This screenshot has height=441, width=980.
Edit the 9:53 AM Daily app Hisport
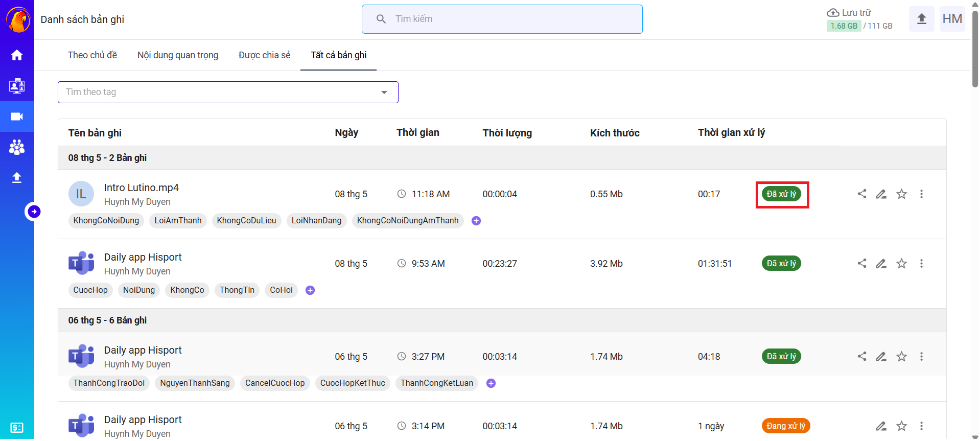pos(881,264)
